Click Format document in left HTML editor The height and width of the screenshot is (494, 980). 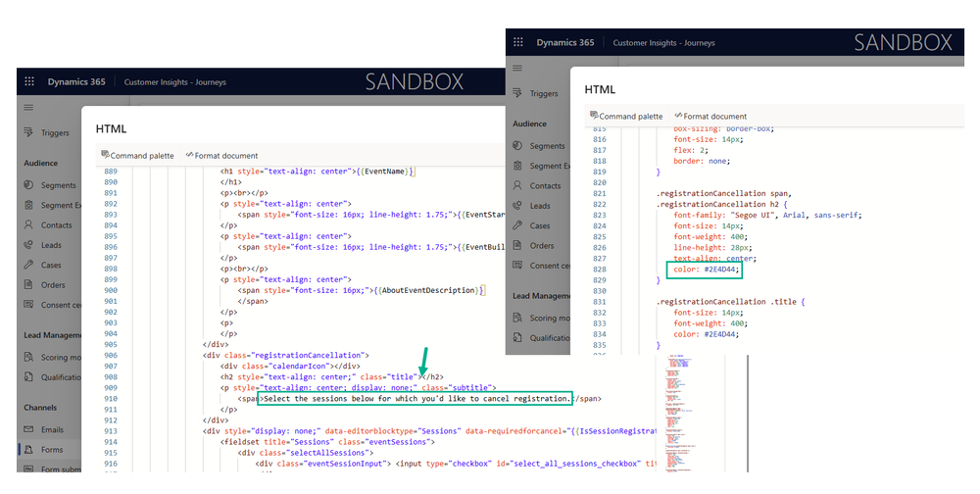(x=221, y=155)
